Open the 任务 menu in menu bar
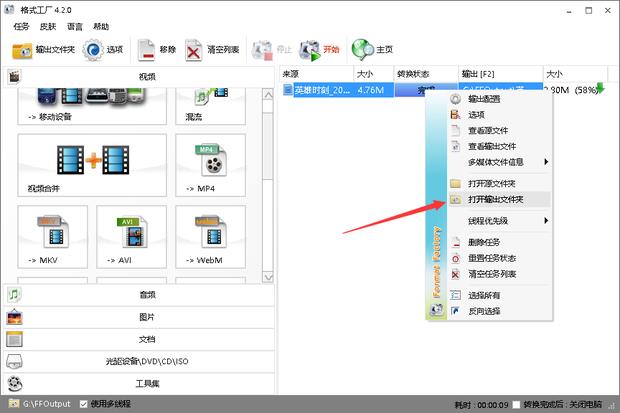 click(22, 26)
